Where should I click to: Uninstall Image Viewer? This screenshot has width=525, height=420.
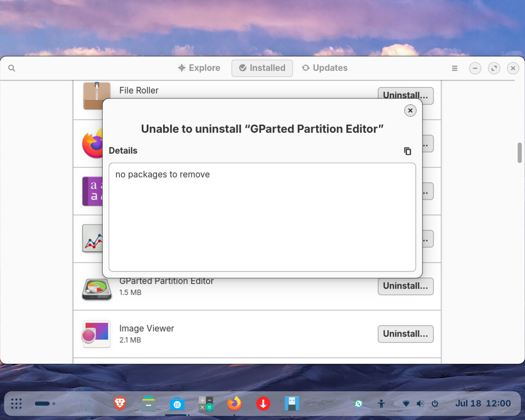tap(406, 334)
